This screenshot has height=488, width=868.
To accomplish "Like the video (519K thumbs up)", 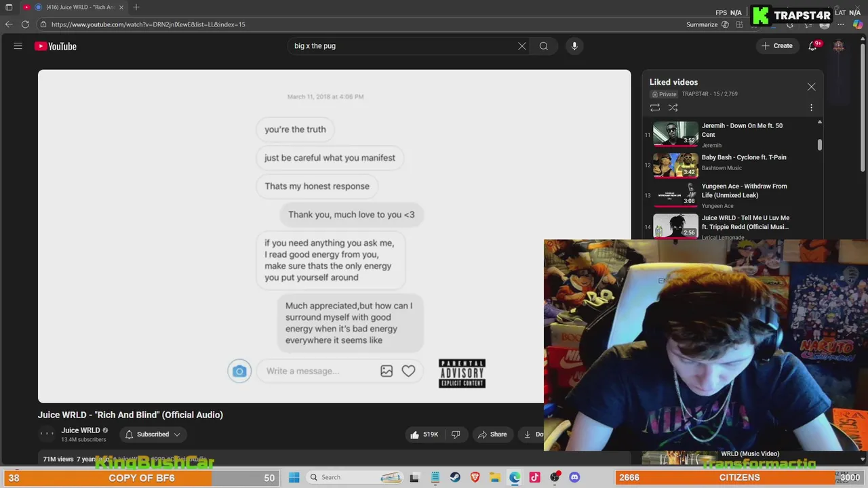I will pos(423,434).
